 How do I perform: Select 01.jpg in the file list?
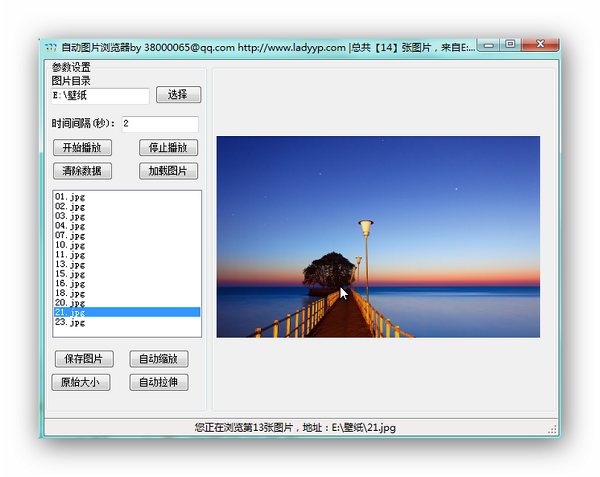click(x=70, y=197)
